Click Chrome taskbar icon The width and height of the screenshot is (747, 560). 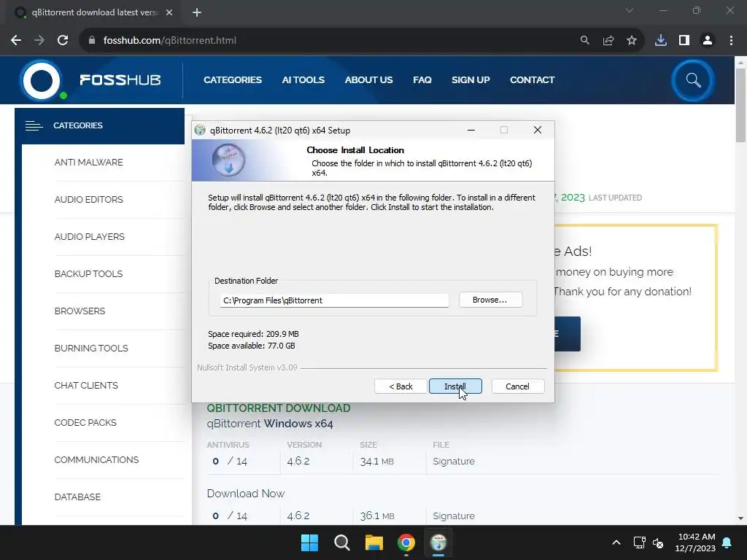406,542
